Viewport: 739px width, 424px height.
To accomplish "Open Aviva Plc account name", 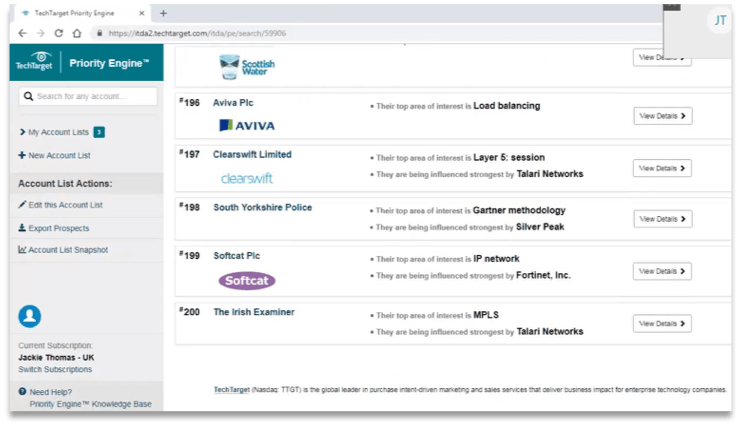I will [233, 103].
